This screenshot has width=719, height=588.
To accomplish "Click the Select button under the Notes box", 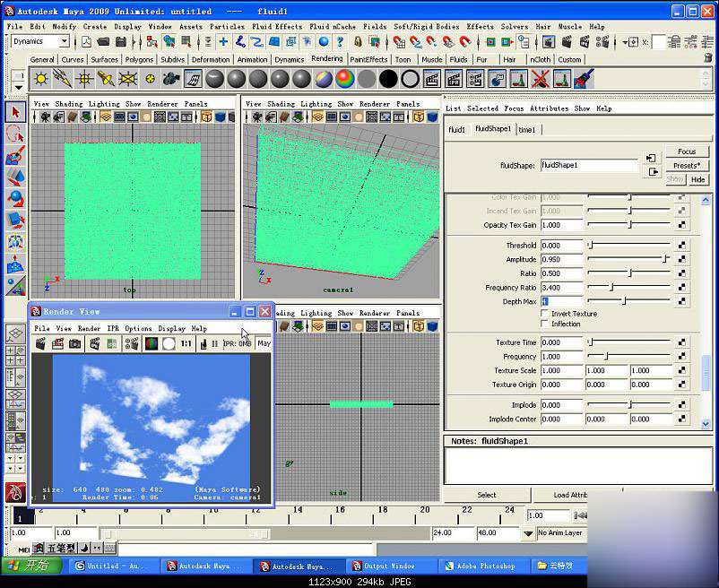I will click(x=487, y=495).
